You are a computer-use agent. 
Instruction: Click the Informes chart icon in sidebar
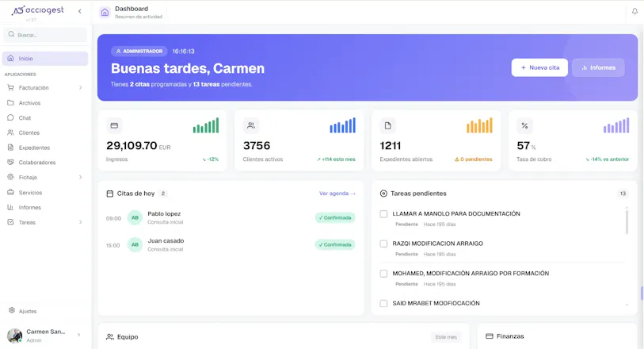coord(10,207)
